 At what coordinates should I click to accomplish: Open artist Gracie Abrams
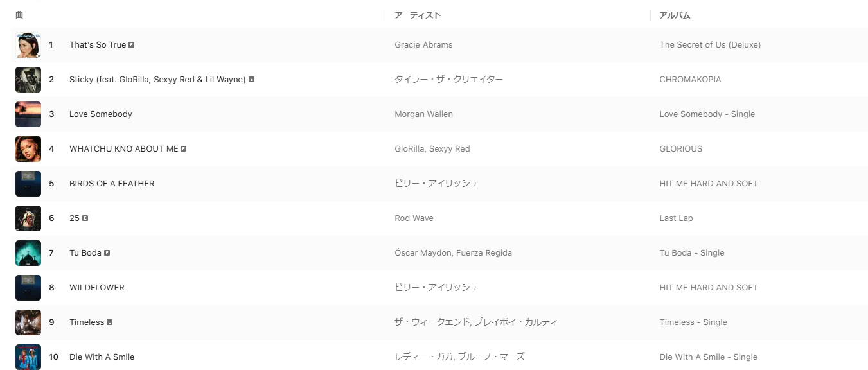(x=423, y=45)
